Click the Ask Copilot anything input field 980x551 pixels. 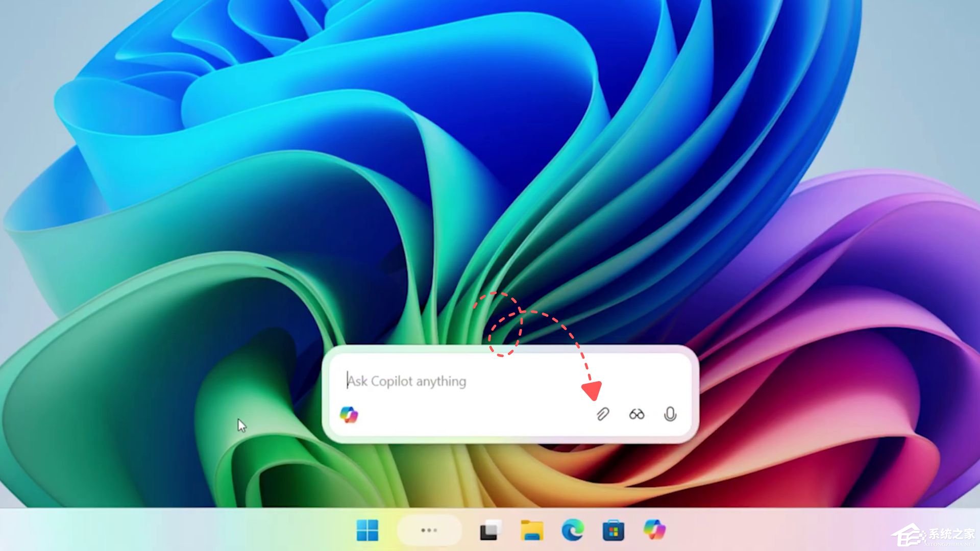pos(459,382)
